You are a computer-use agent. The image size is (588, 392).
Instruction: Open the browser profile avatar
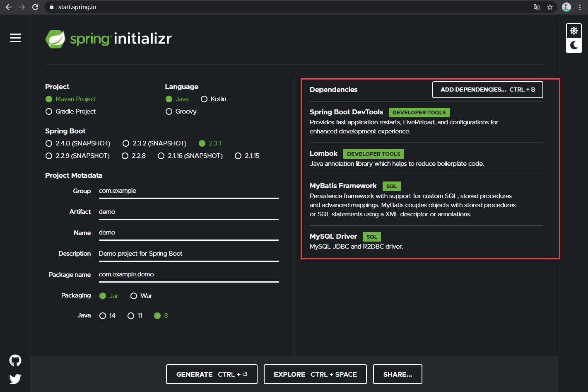click(x=566, y=7)
